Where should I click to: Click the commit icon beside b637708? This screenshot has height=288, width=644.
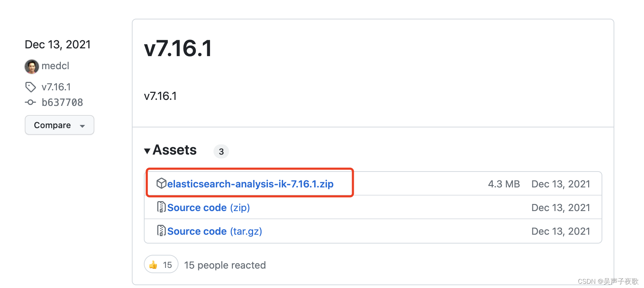[30, 102]
